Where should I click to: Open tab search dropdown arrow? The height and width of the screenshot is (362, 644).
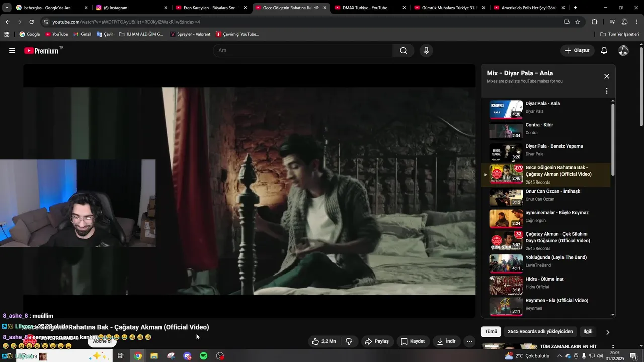coord(7,8)
